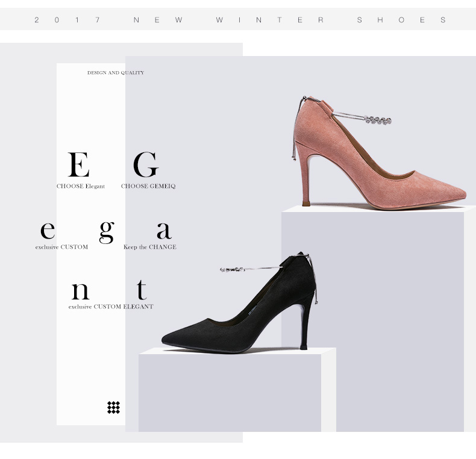Click the large lowercase letter e
The height and width of the screenshot is (459, 476).
[48, 230]
